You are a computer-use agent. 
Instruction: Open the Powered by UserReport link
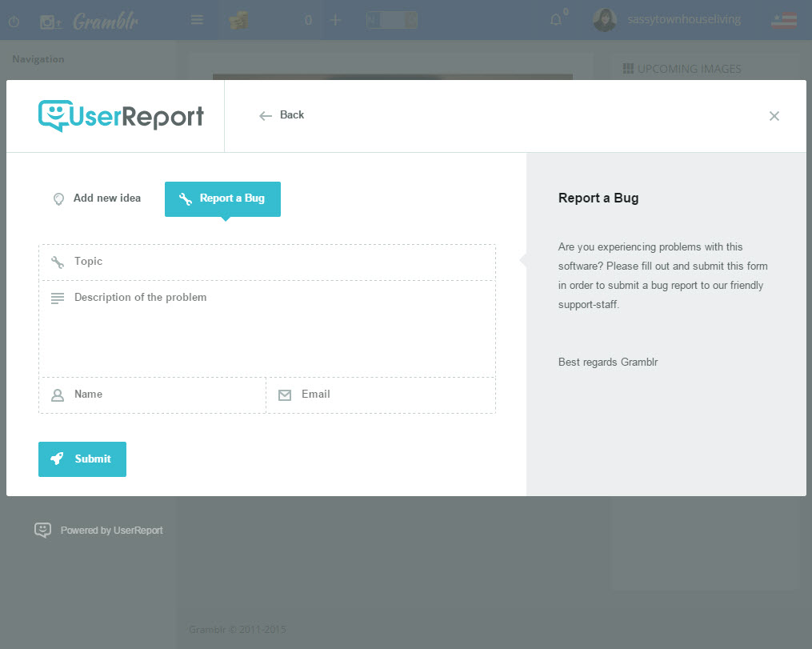(99, 530)
